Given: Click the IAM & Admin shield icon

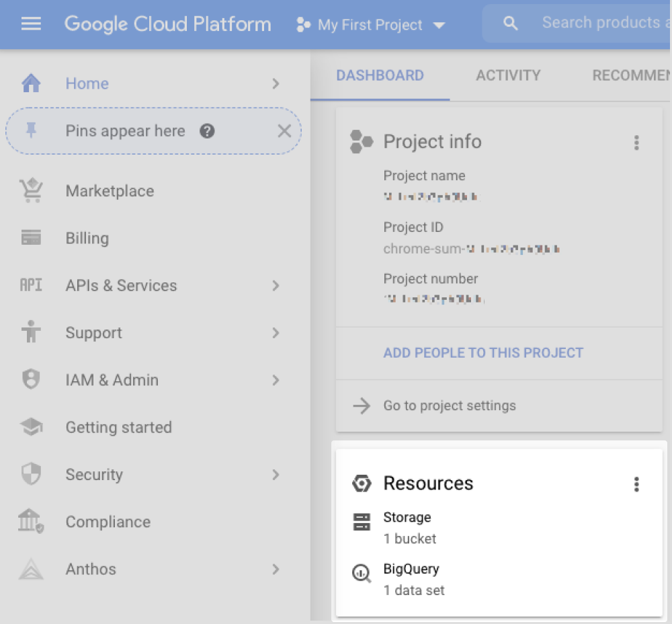Looking at the screenshot, I should coord(31,379).
